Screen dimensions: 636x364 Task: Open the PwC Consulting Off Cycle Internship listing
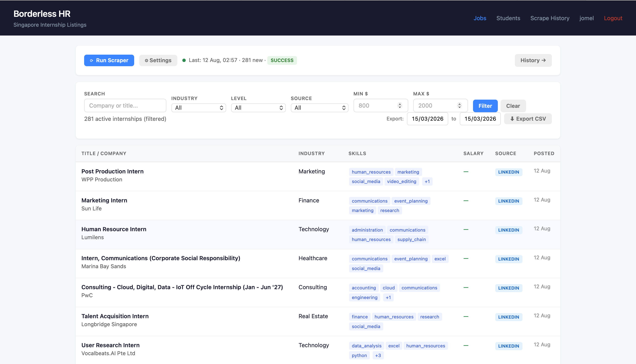point(182,287)
